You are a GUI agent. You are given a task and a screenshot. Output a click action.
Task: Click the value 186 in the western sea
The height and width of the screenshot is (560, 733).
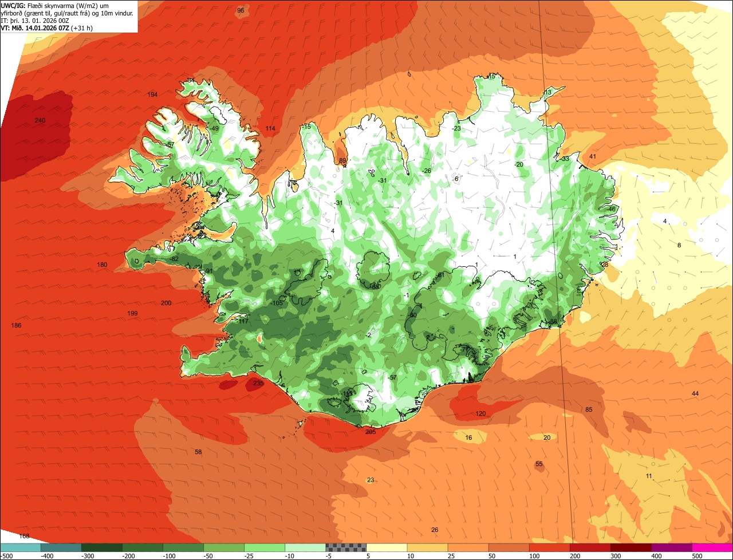click(16, 325)
